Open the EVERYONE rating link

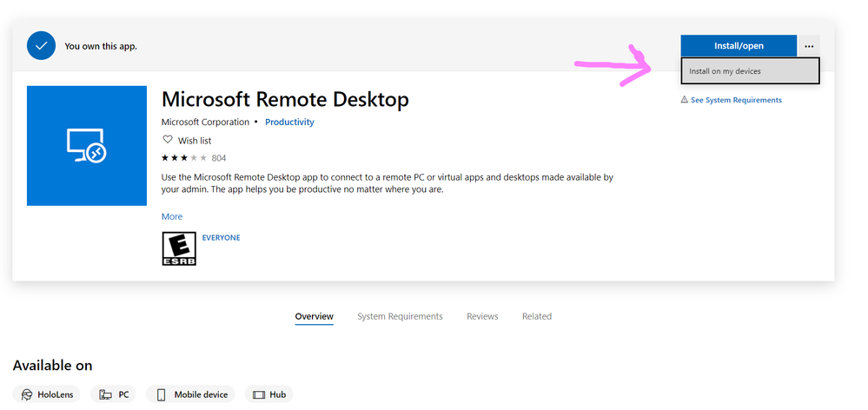click(x=221, y=238)
